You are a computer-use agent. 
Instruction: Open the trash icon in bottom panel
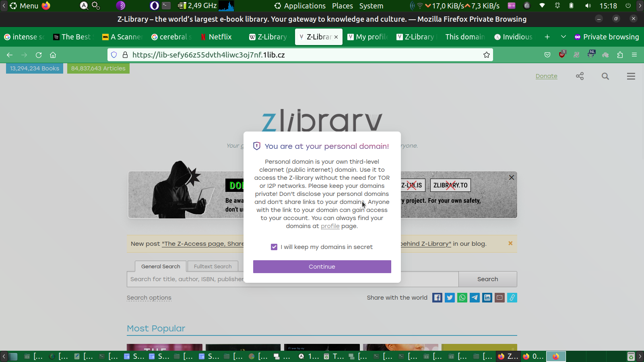(631, 356)
